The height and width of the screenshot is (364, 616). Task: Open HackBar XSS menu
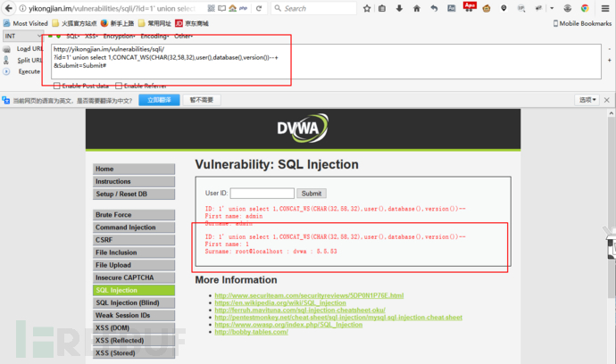pos(91,36)
